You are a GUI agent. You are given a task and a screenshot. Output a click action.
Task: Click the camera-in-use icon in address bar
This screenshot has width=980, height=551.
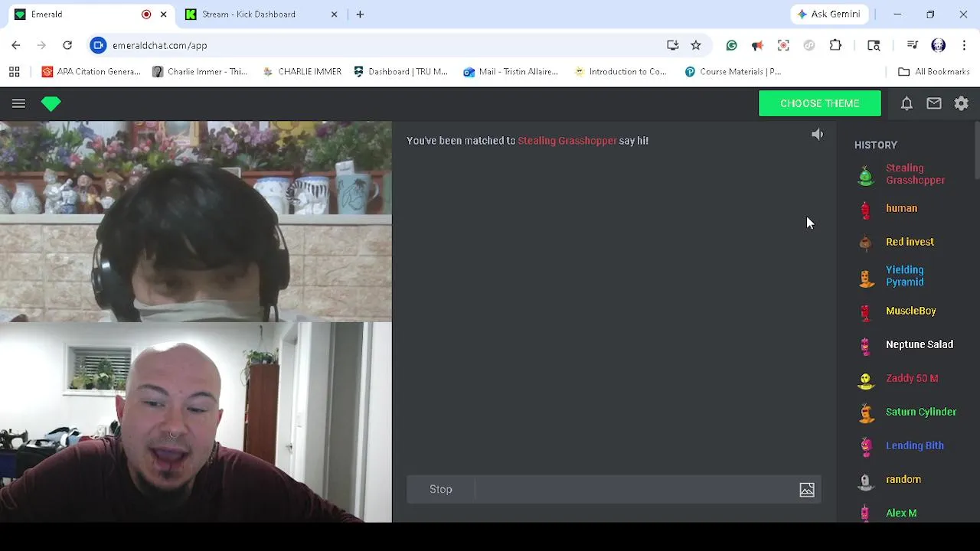(99, 45)
